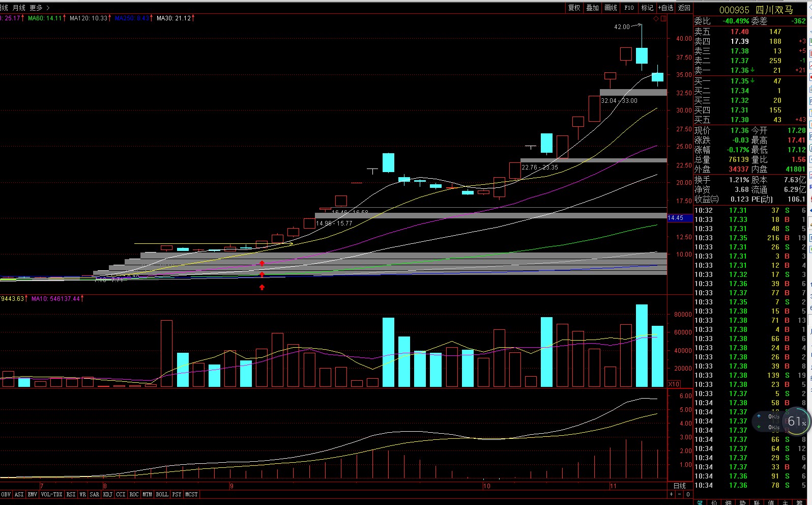
Task: Add stock to watchlist with +自选
Action: point(665,8)
